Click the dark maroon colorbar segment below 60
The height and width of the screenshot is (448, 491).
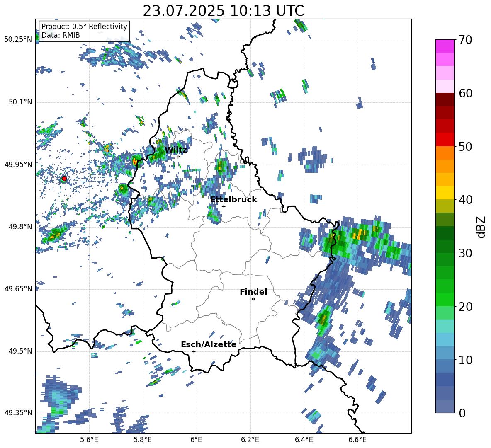tap(445, 99)
